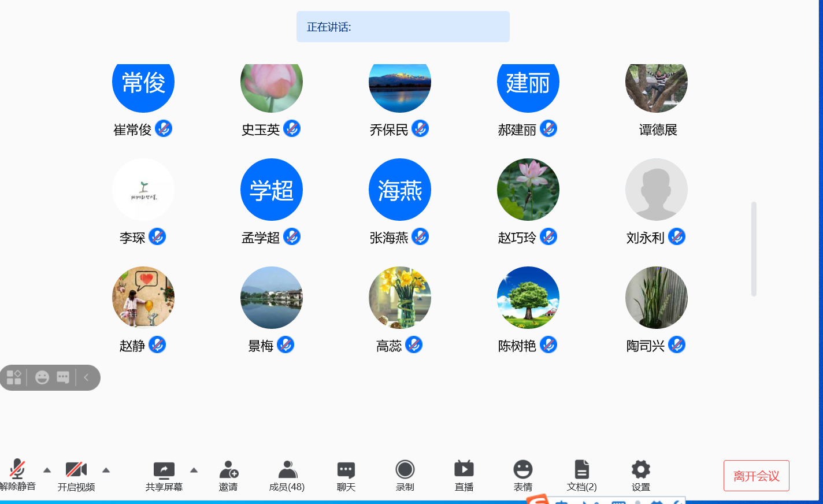Screen dimensions: 823x504
Task: Turn on camera via 开启视频
Action: pyautogui.click(x=76, y=469)
